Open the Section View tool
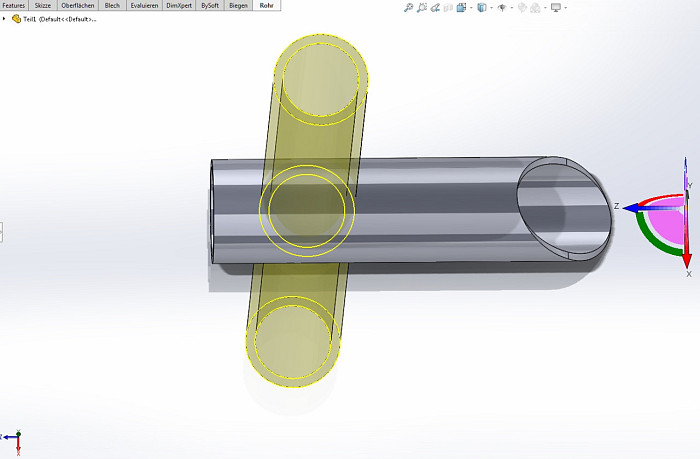Viewport: 700px width, 459px height. (448, 8)
